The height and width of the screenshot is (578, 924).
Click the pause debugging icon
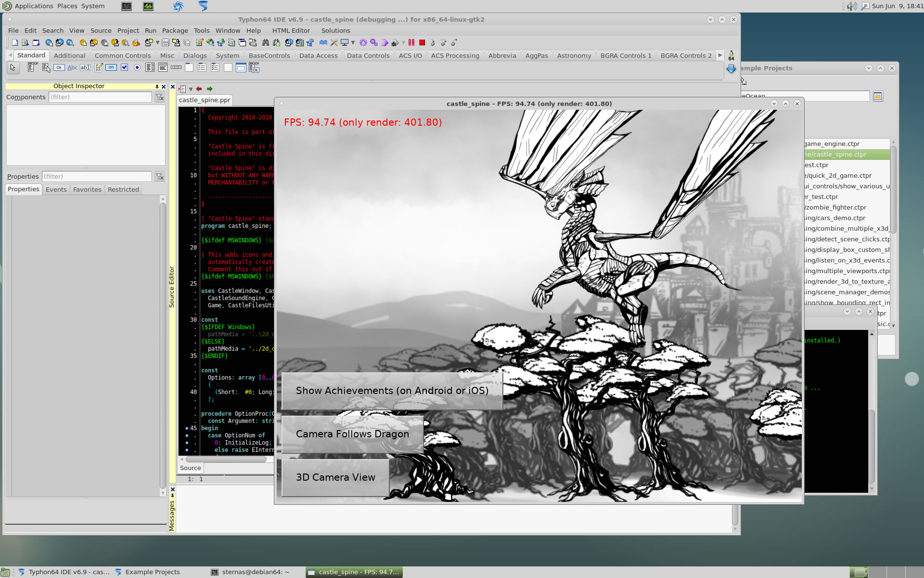click(411, 43)
